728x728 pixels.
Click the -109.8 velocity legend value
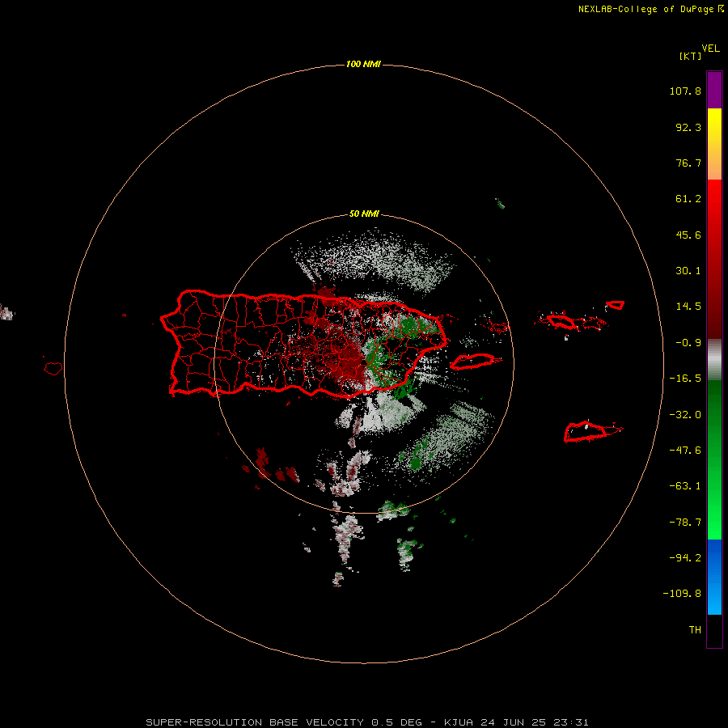(682, 594)
